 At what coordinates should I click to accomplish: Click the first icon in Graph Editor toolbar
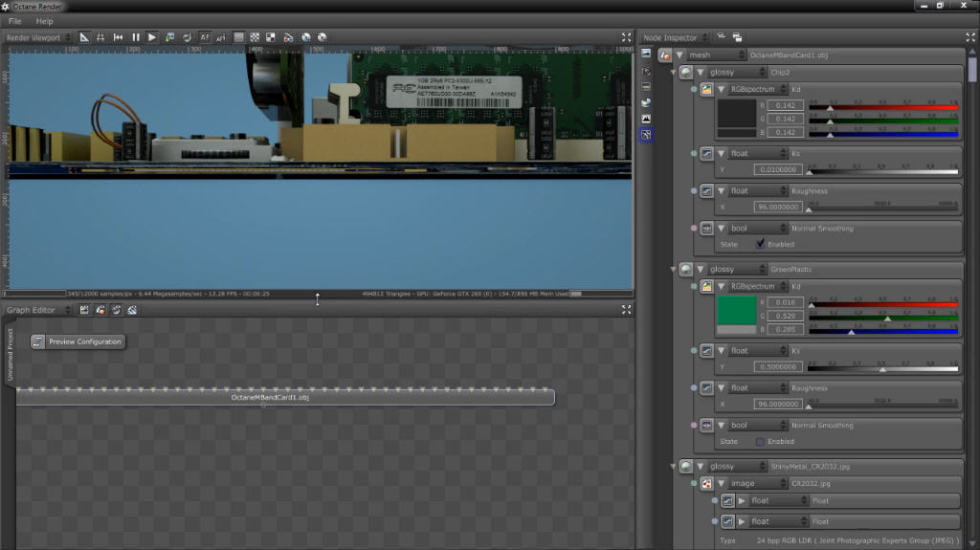point(84,310)
